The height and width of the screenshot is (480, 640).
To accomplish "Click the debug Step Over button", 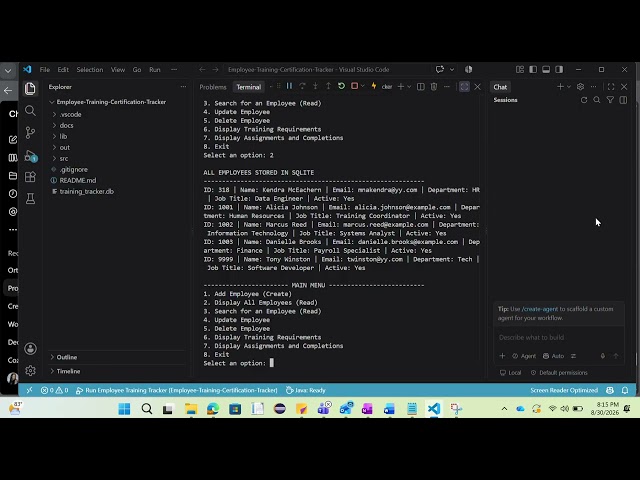I will coord(302,86).
